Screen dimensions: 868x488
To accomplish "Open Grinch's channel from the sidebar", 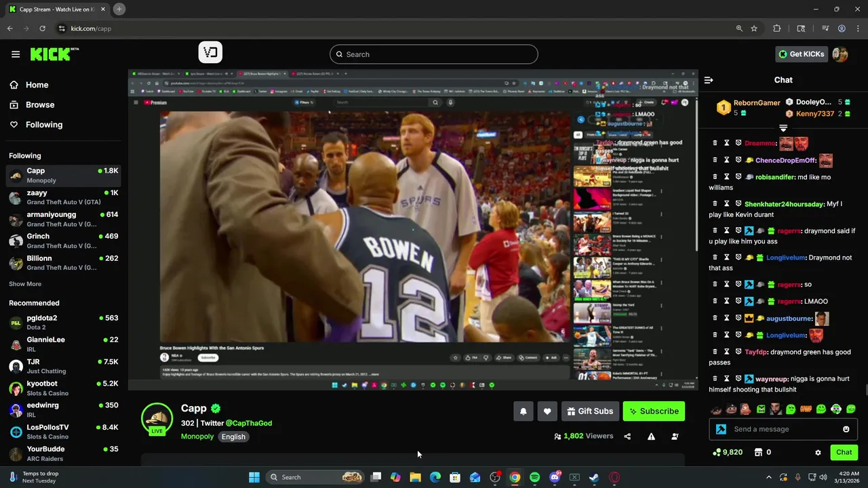I will pyautogui.click(x=64, y=241).
